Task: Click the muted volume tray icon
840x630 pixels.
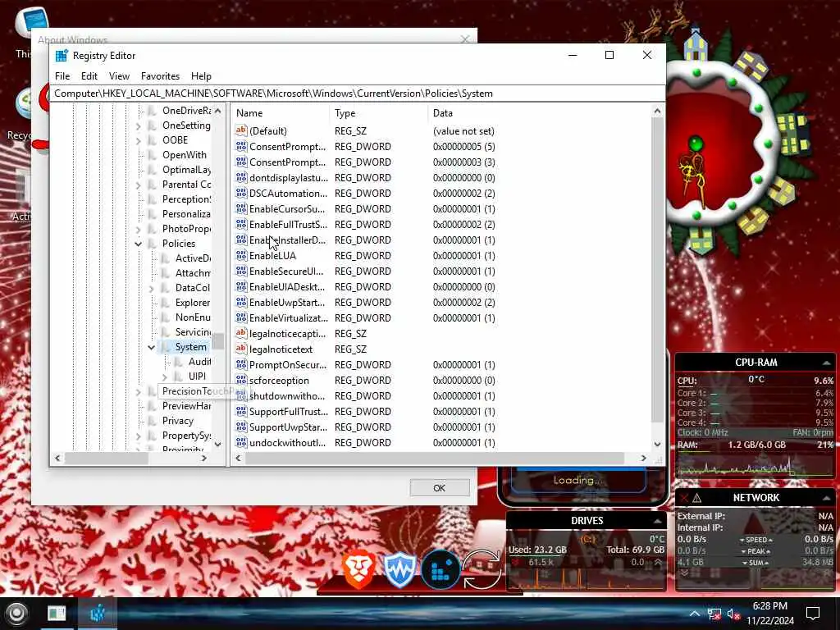Action: point(734,614)
